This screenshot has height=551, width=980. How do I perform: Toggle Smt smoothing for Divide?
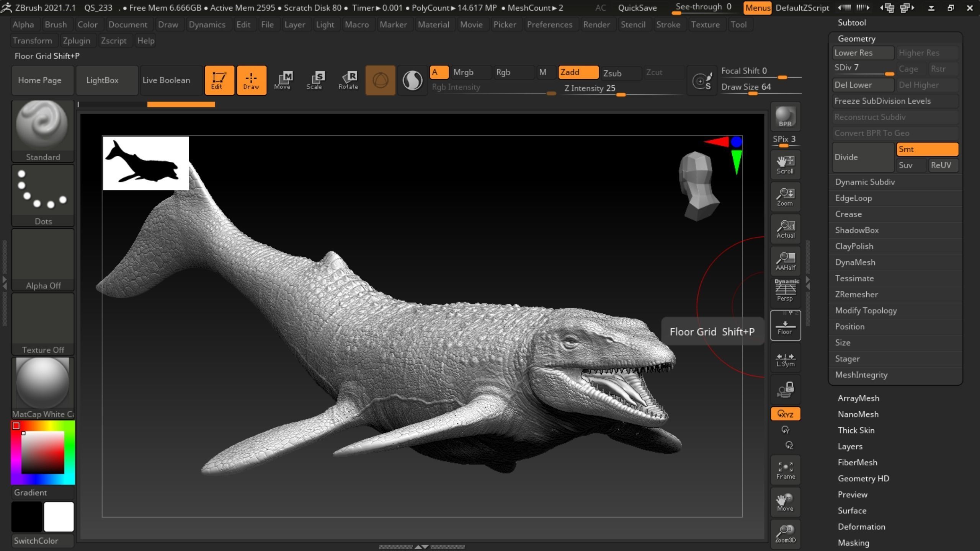coord(927,149)
